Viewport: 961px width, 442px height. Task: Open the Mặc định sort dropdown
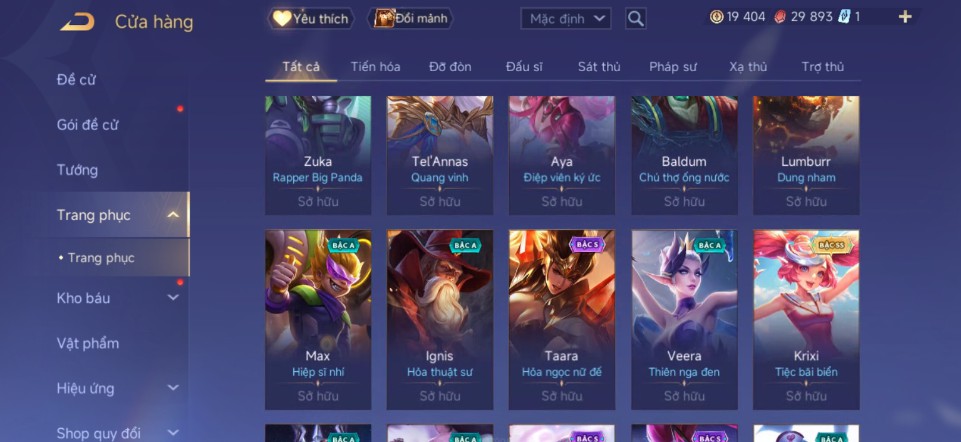pos(566,18)
